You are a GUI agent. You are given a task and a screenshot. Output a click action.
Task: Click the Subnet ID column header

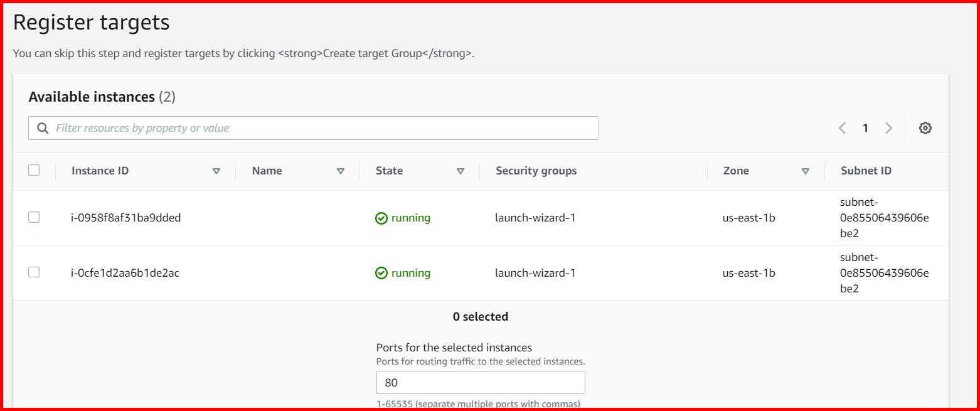click(x=865, y=170)
